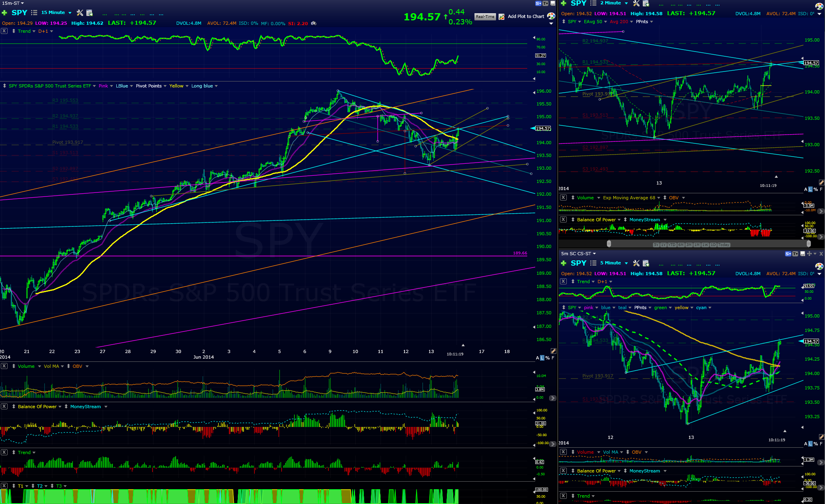
Task: Toggle arithmetic A scale on 15-minute chart
Action: [537, 358]
